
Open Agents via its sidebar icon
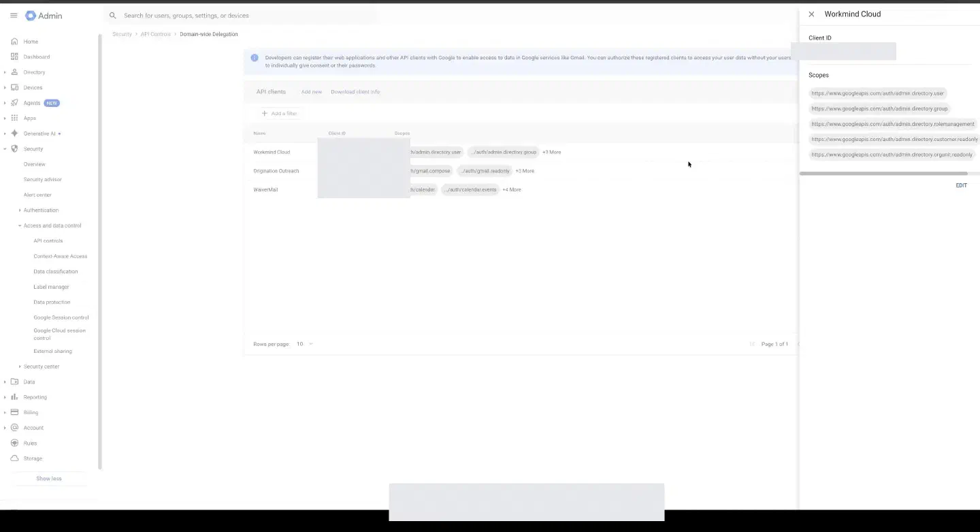click(14, 103)
